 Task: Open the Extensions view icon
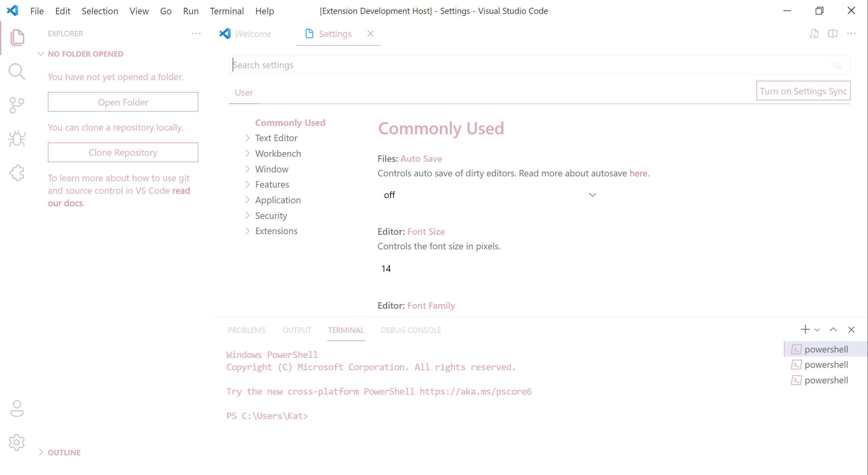coord(17,173)
